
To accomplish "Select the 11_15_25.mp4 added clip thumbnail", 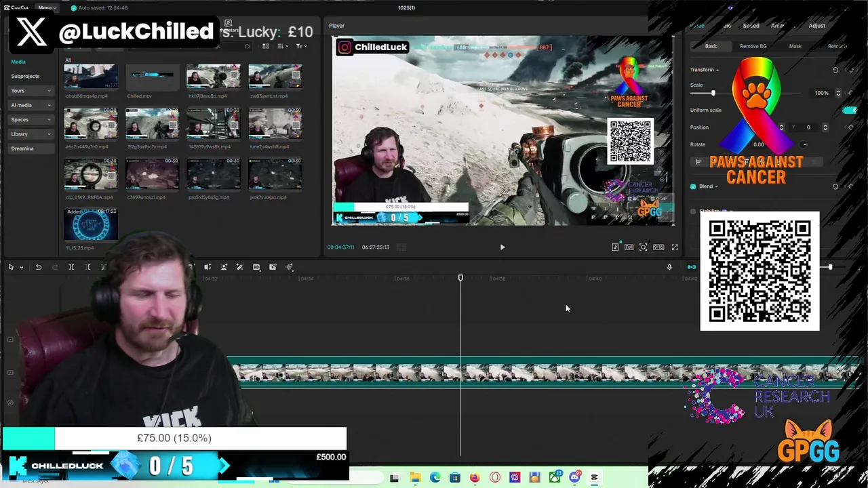I will point(91,224).
